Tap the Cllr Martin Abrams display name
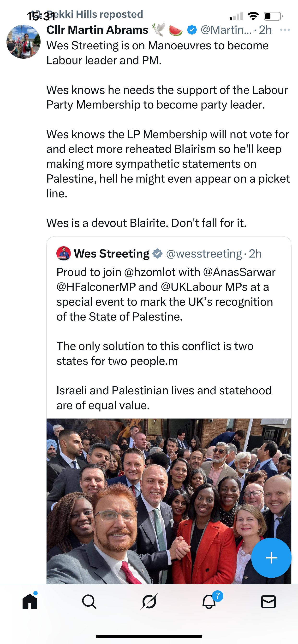Image resolution: width=298 pixels, height=644 pixels. 97,30
